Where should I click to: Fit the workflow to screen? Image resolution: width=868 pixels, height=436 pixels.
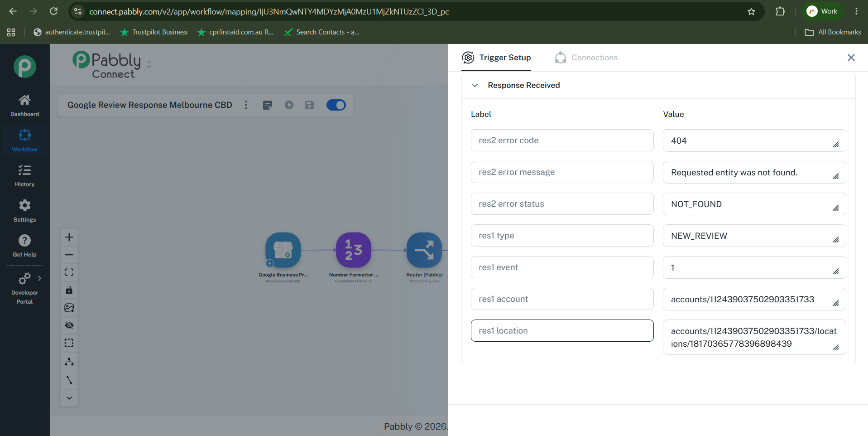[69, 272]
